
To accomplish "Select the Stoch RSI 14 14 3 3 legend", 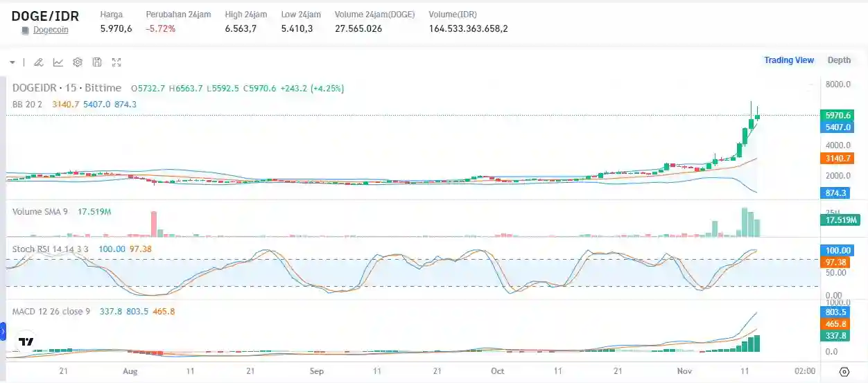I will pyautogui.click(x=51, y=249).
